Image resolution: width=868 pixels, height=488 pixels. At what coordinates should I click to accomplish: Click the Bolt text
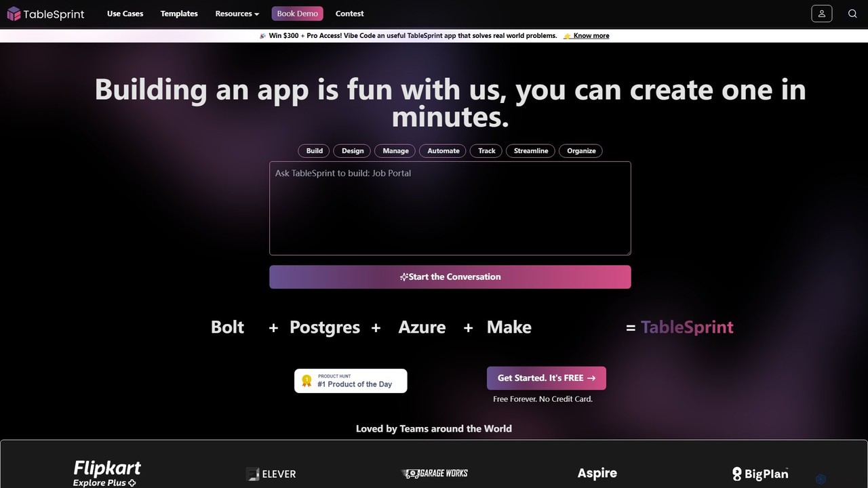click(x=227, y=327)
